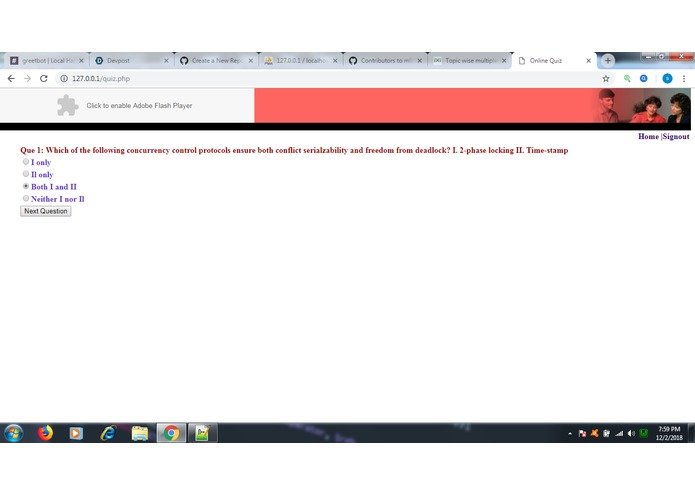Click the Chrome taskbar icon
The height and width of the screenshot is (494, 695).
coord(171,432)
